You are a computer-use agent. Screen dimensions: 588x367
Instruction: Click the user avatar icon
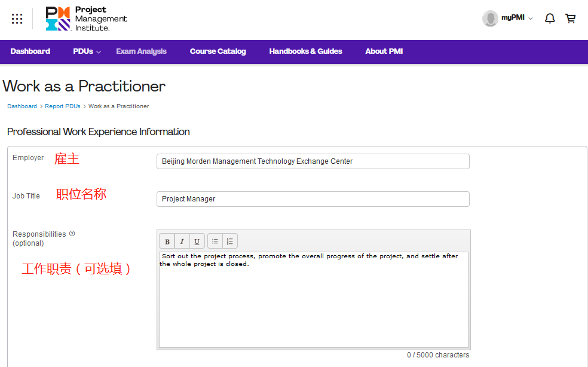click(490, 19)
